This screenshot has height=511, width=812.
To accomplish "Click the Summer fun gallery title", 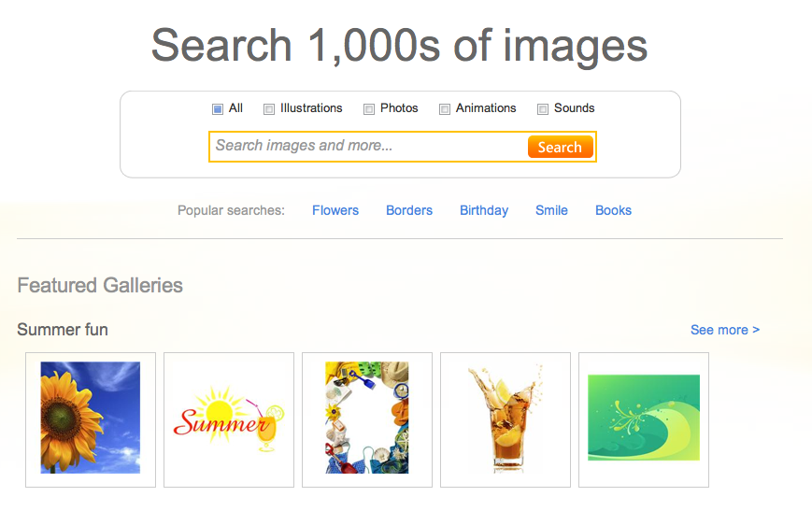I will pos(63,330).
